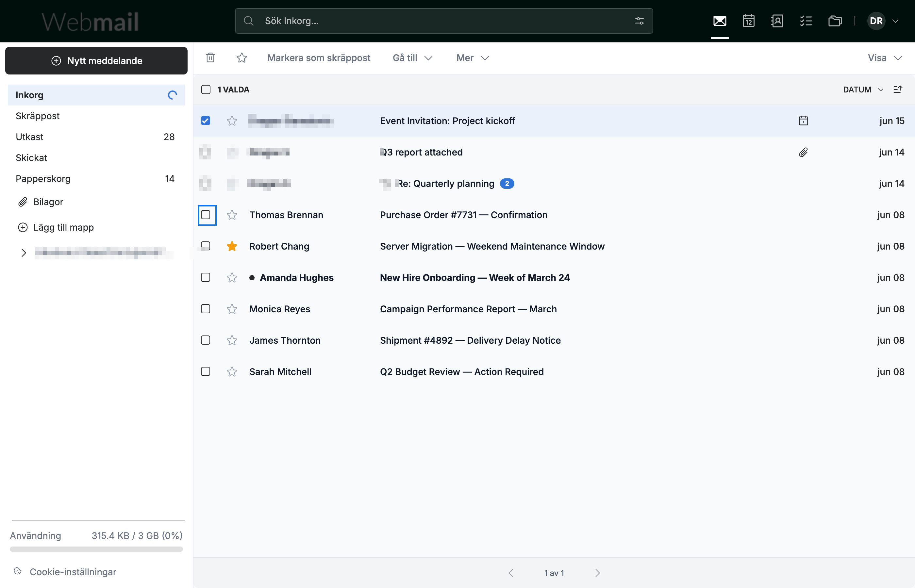Open the Contacts icon in header
The height and width of the screenshot is (588, 915).
(777, 21)
